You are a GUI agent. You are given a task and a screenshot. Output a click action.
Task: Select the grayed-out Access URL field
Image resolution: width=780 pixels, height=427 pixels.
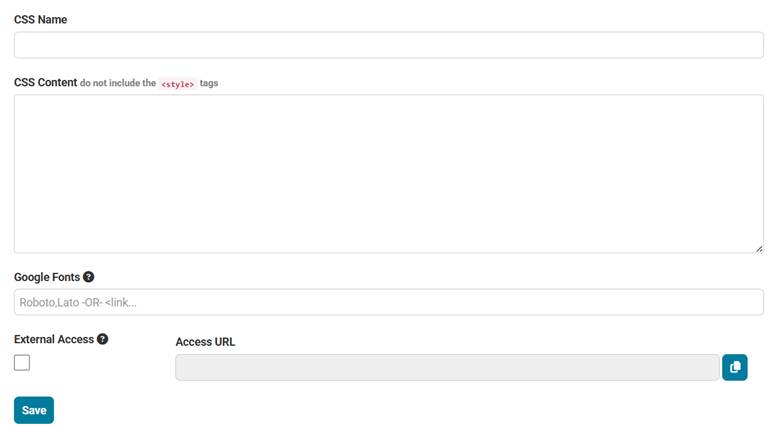(447, 367)
